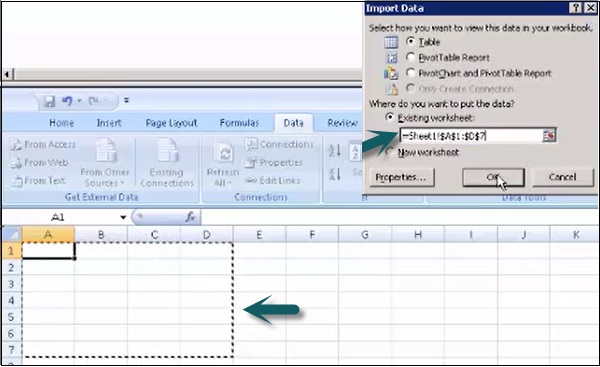This screenshot has height=367, width=600.
Task: Click From Text data source
Action: [38, 181]
